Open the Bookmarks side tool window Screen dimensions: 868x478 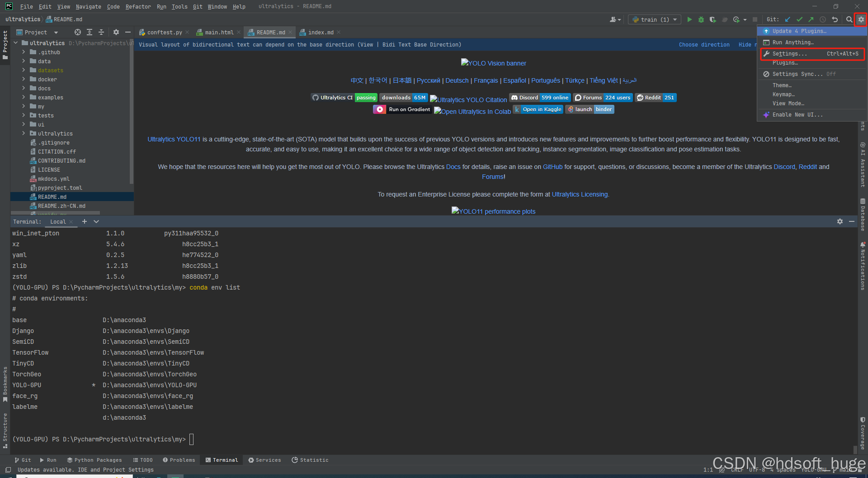click(x=5, y=384)
